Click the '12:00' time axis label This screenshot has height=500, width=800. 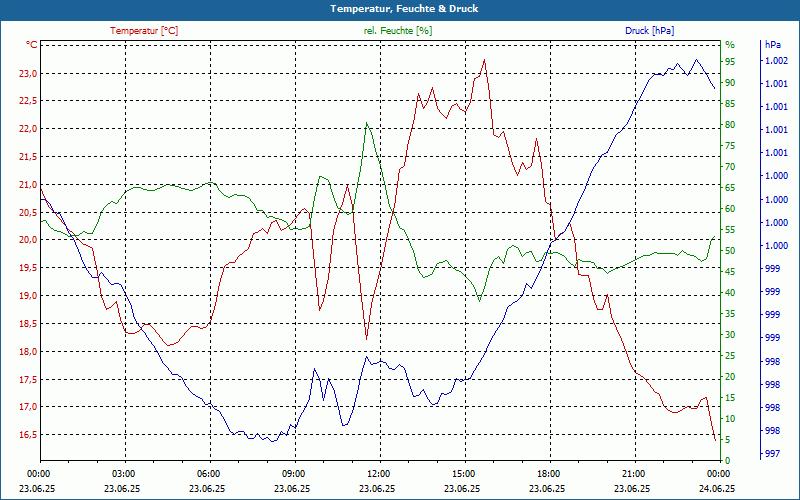[378, 474]
